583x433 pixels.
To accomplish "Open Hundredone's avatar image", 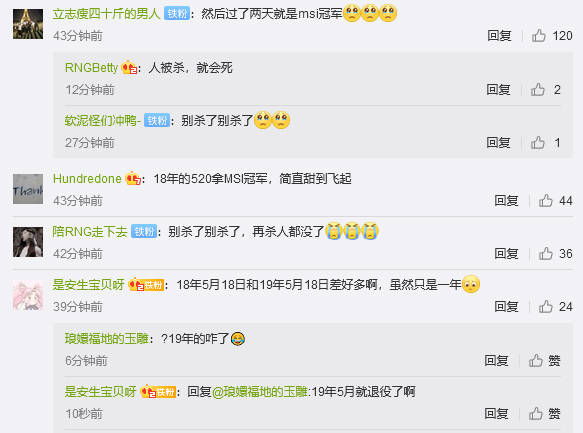I will tap(28, 189).
